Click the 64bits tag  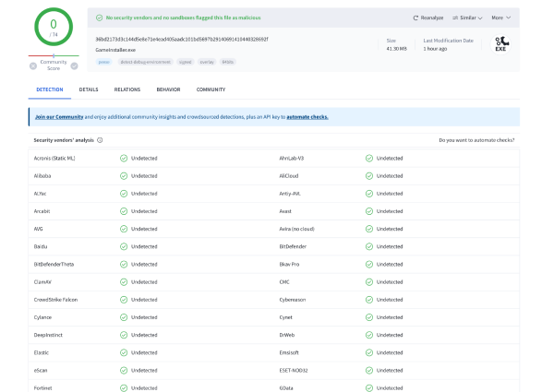[x=228, y=62]
